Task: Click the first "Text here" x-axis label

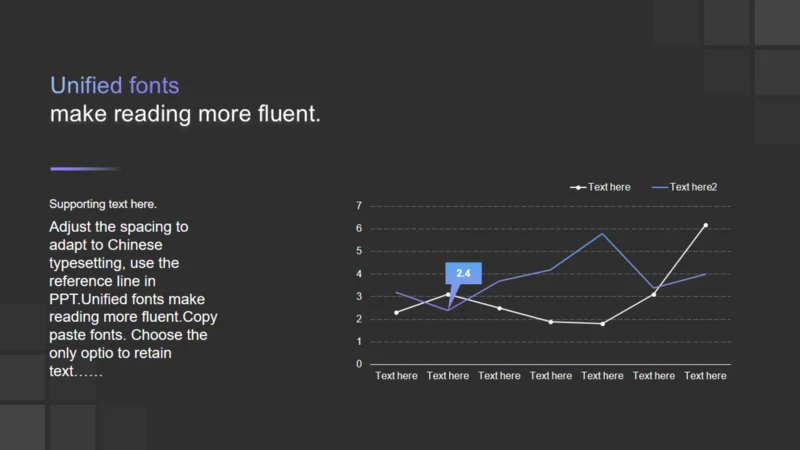Action: pos(396,376)
